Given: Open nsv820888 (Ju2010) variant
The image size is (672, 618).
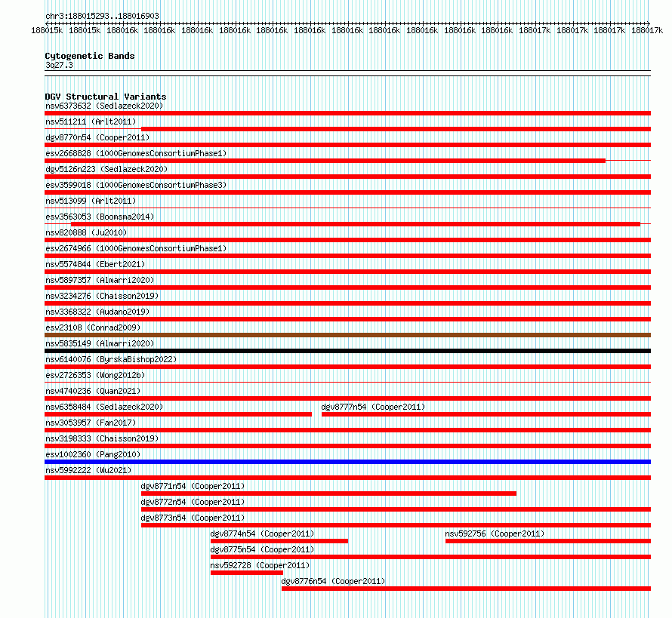Looking at the screenshot, I should point(86,232).
